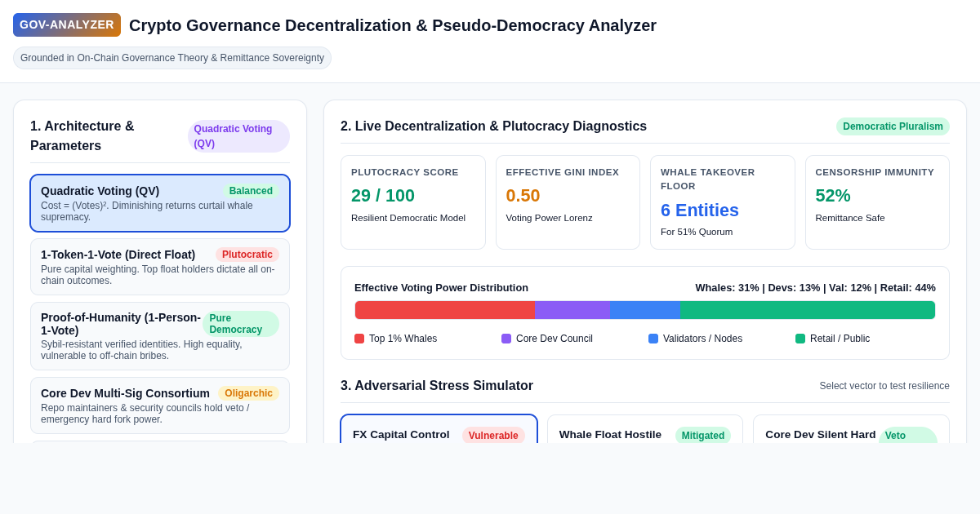
Task: Open the Whale Takeover Floor card
Action: click(x=723, y=202)
